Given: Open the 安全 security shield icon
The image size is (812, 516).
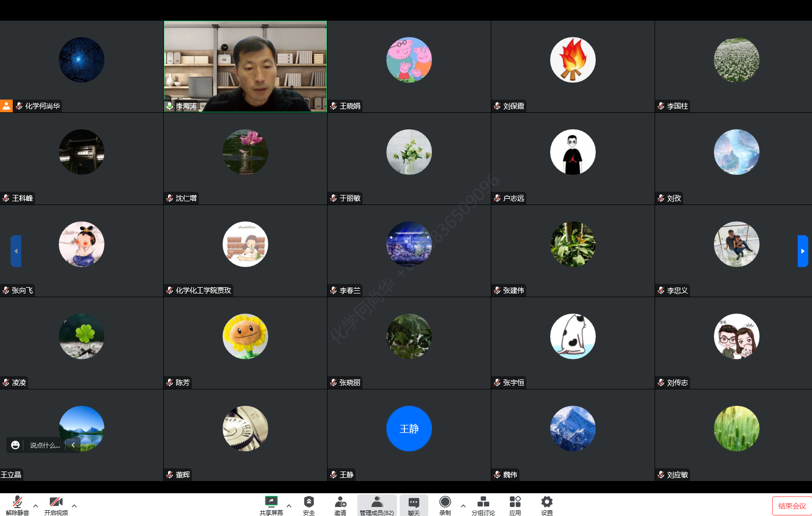Looking at the screenshot, I should [x=308, y=505].
